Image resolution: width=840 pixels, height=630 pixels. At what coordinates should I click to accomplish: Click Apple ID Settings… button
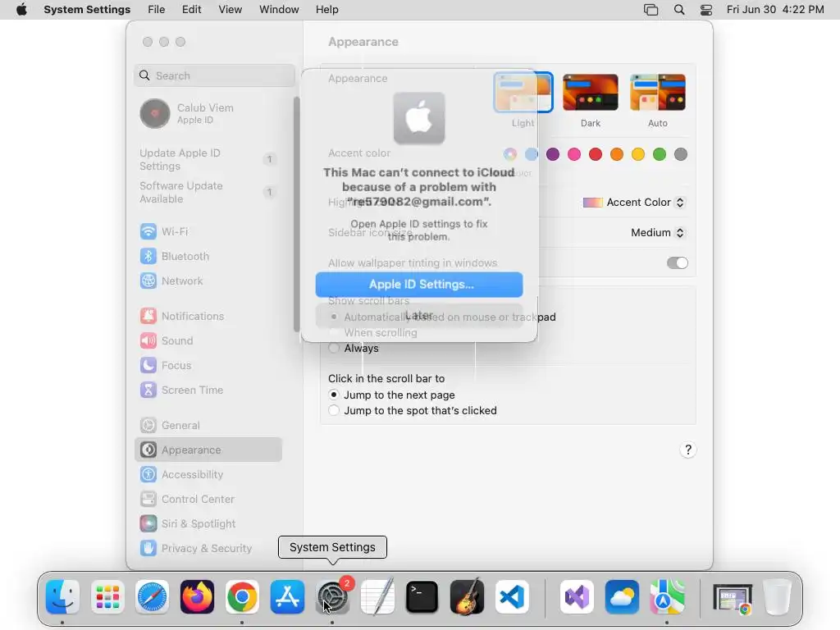point(419,285)
